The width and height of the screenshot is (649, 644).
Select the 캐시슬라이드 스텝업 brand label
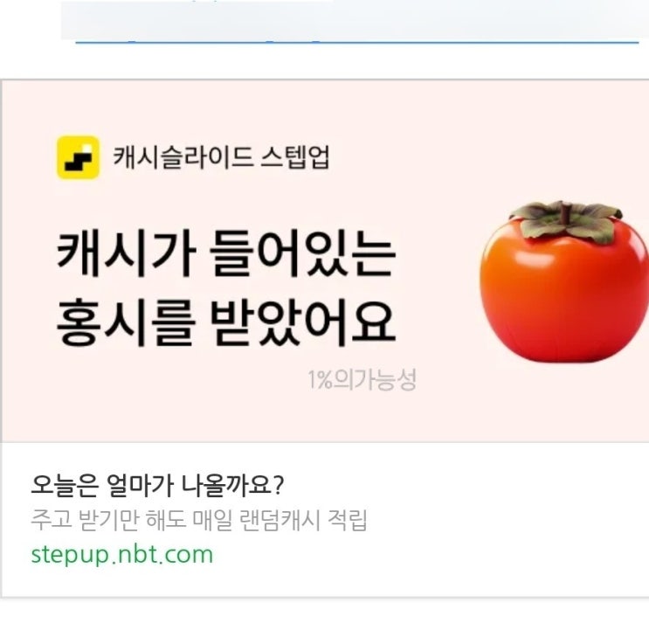coord(222,157)
